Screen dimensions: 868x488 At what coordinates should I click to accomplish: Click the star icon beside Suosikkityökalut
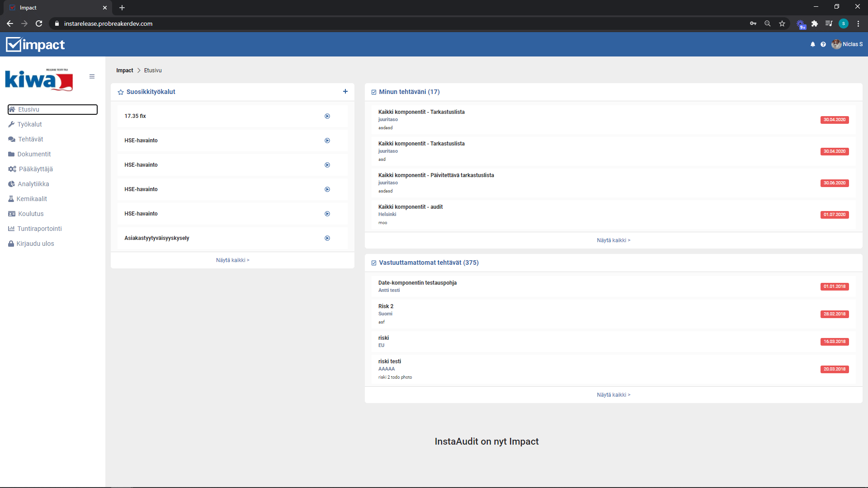pos(121,92)
